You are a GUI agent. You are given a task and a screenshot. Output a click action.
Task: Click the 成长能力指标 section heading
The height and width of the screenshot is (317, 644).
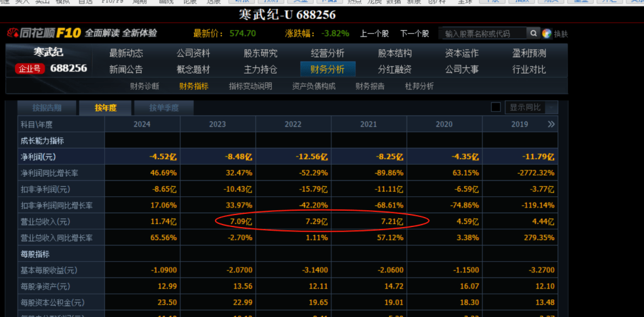click(42, 141)
